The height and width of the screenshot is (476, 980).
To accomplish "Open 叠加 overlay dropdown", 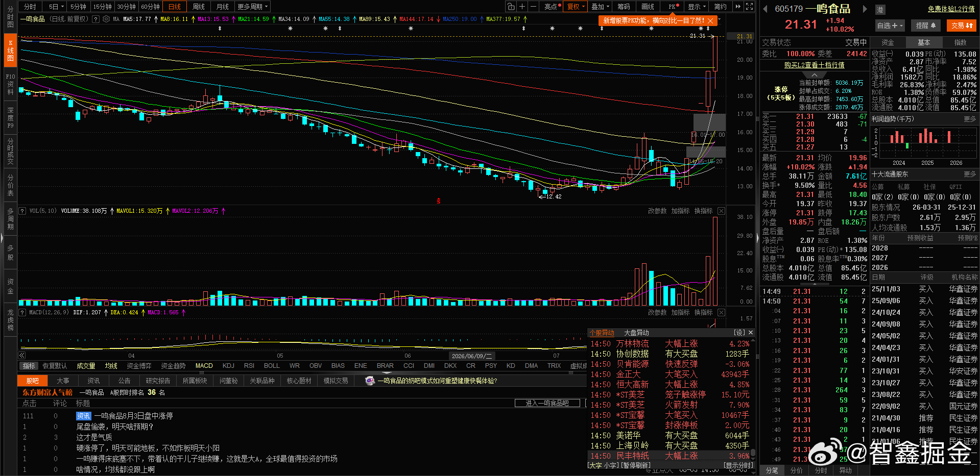I will pyautogui.click(x=600, y=7).
